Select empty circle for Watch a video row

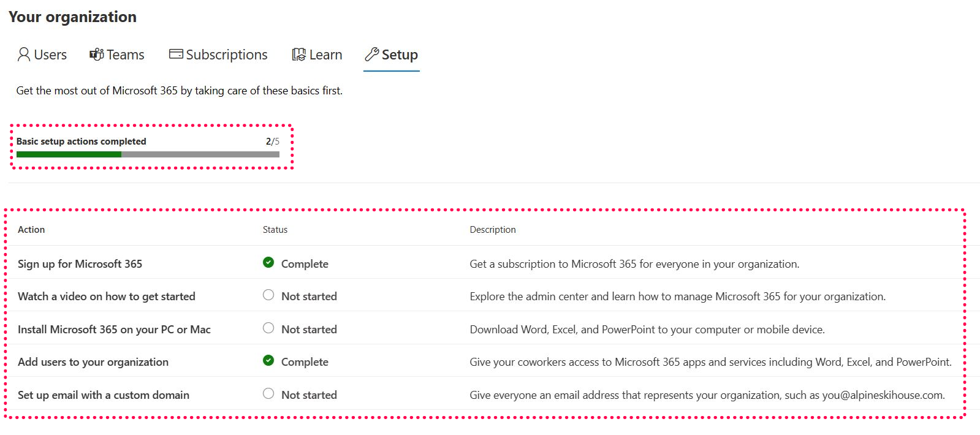(268, 295)
